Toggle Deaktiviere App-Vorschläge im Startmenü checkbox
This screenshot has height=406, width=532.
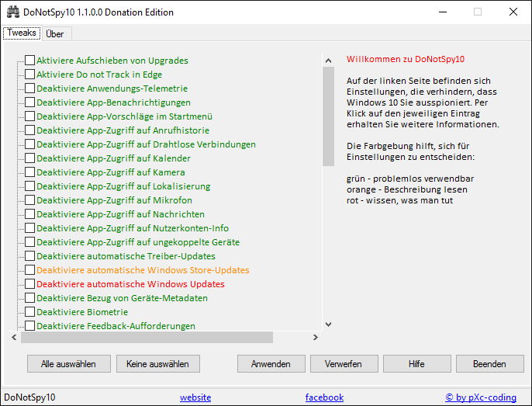pyautogui.click(x=29, y=116)
